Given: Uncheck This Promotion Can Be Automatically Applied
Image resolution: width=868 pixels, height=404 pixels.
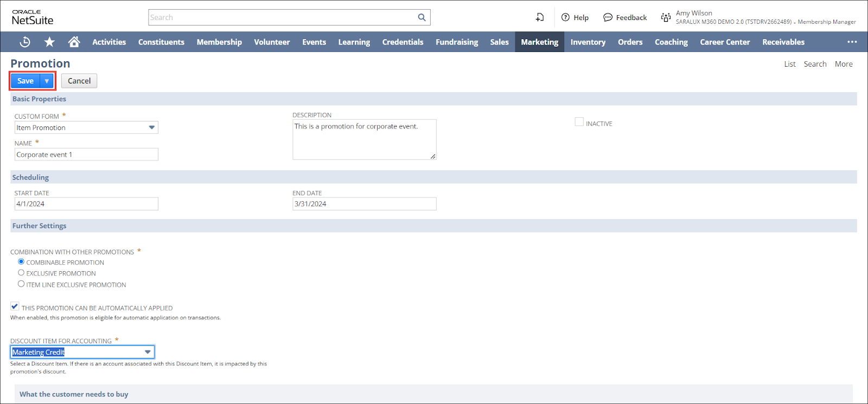Looking at the screenshot, I should tap(15, 306).
